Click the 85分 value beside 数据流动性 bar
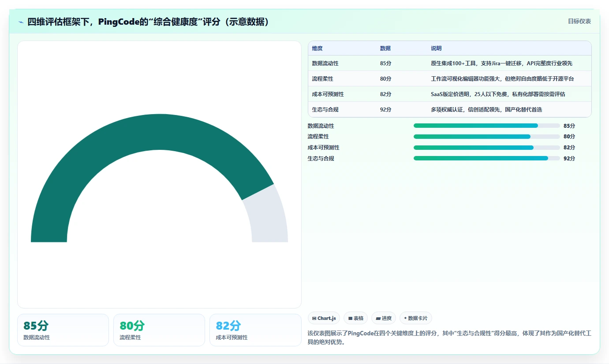 click(569, 126)
